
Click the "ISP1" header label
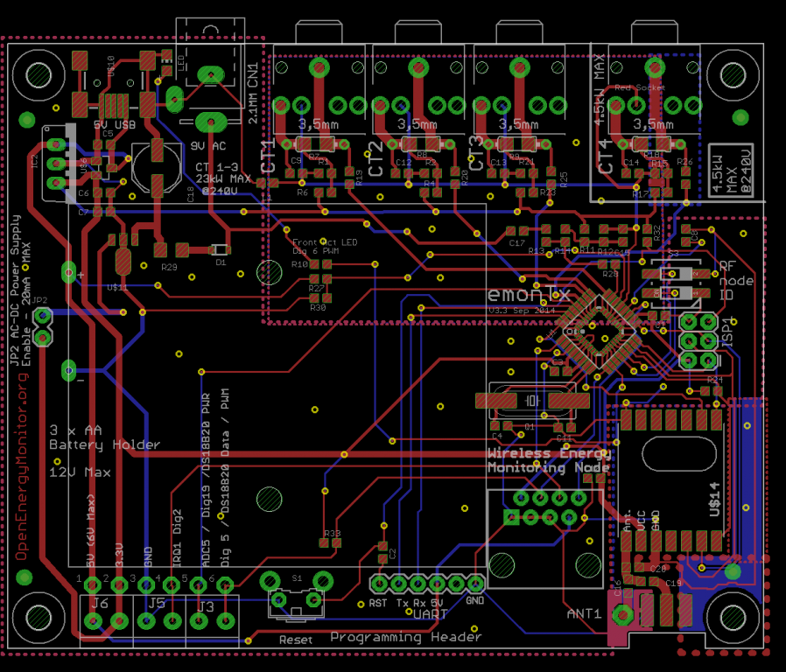(726, 332)
